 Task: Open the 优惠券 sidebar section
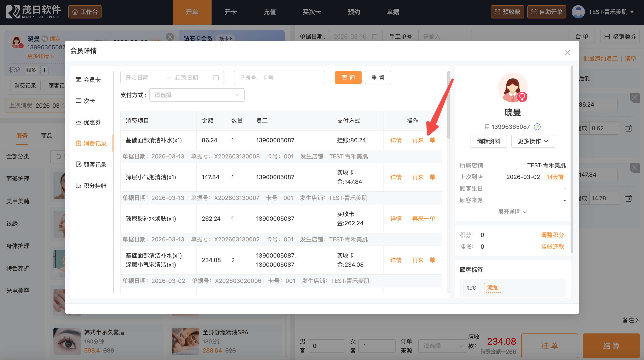click(x=88, y=122)
